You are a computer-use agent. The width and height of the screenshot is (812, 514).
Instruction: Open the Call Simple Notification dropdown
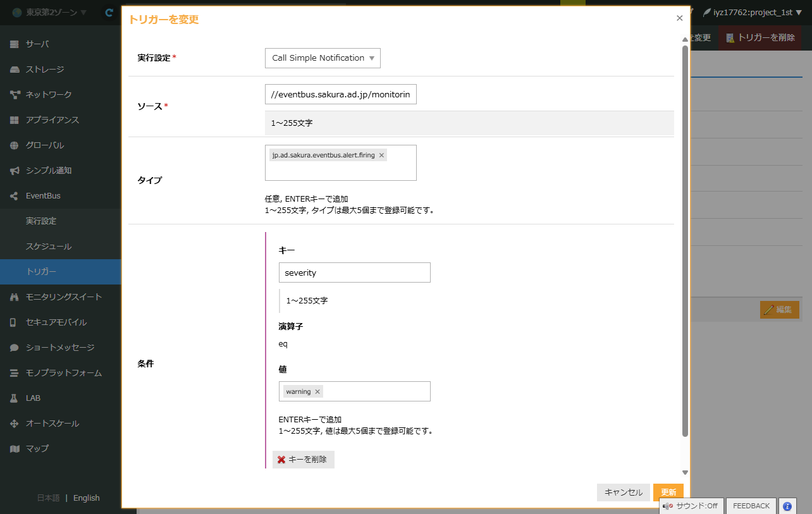click(x=323, y=58)
